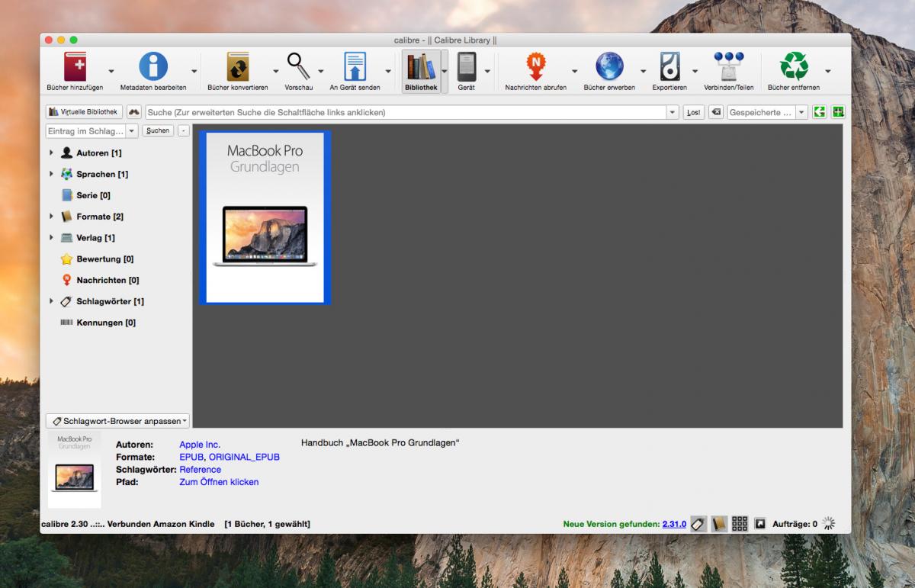Expand the Autoren tree node
Image resolution: width=915 pixels, height=588 pixels.
51,153
